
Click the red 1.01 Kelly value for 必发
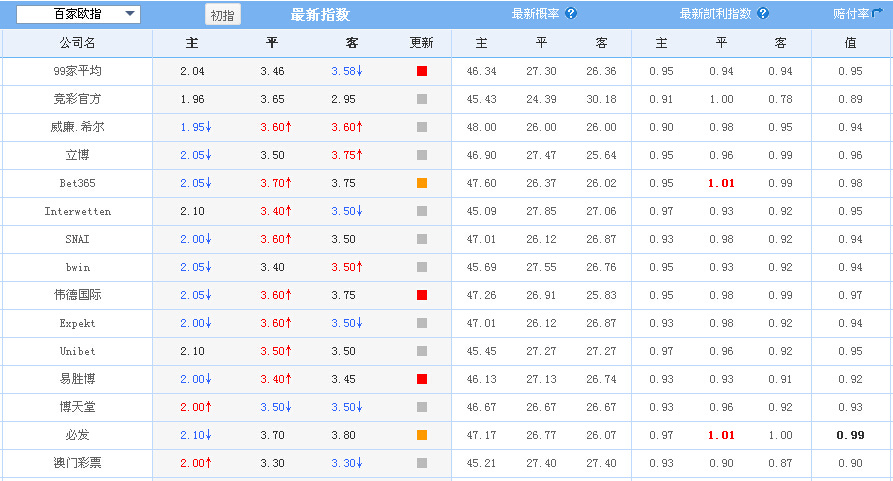[x=721, y=435]
